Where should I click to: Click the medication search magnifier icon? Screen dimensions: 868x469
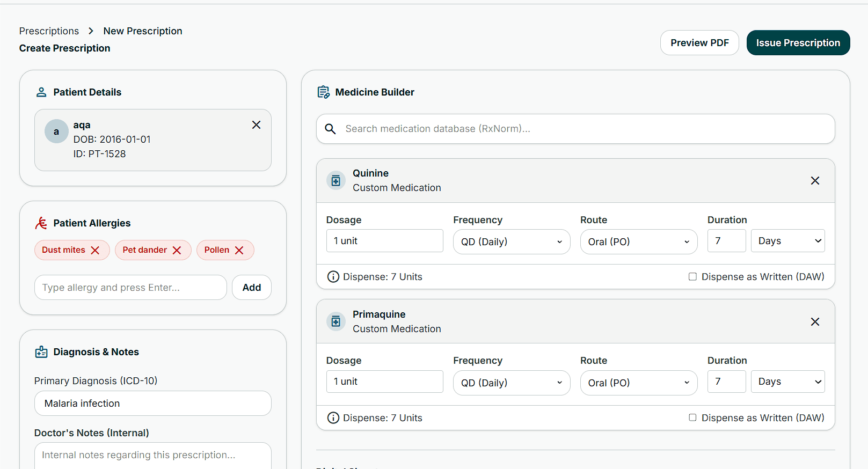(331, 129)
